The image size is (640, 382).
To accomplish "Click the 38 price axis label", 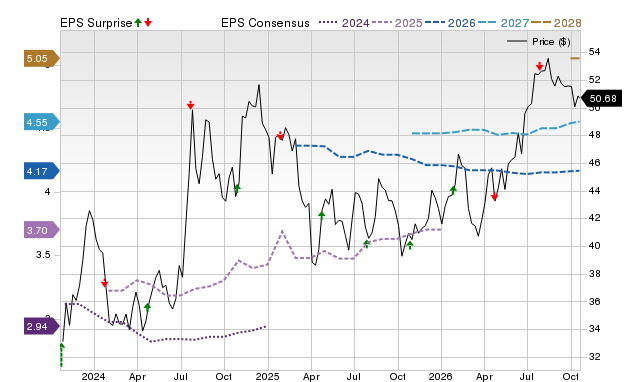I will coord(594,273).
